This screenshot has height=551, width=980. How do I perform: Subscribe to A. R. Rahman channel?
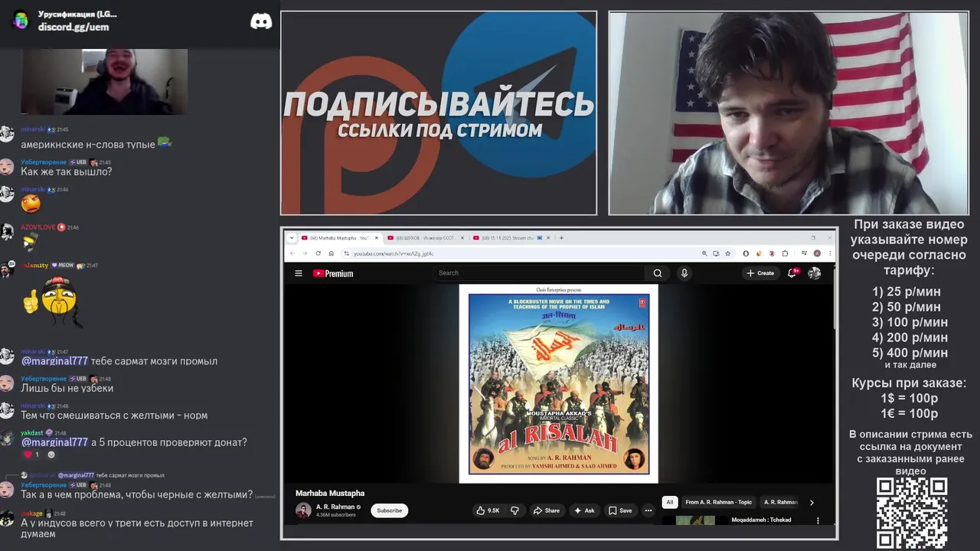tap(389, 510)
